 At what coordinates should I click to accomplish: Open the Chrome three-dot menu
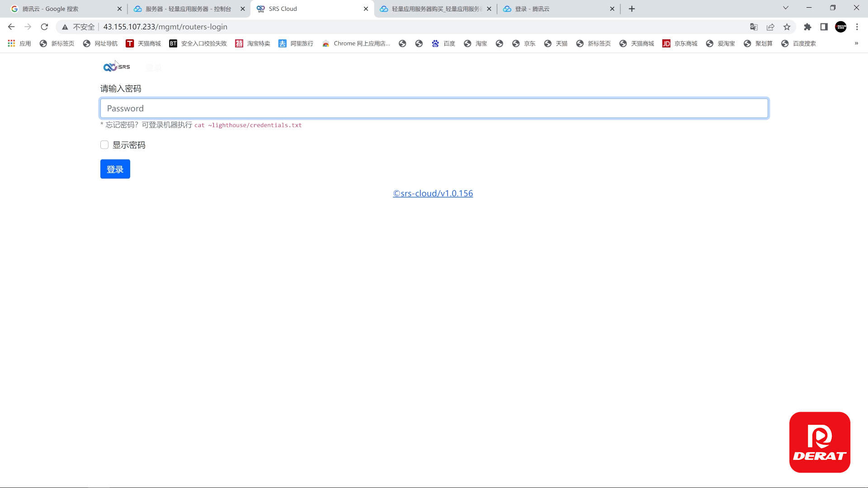coord(857,27)
